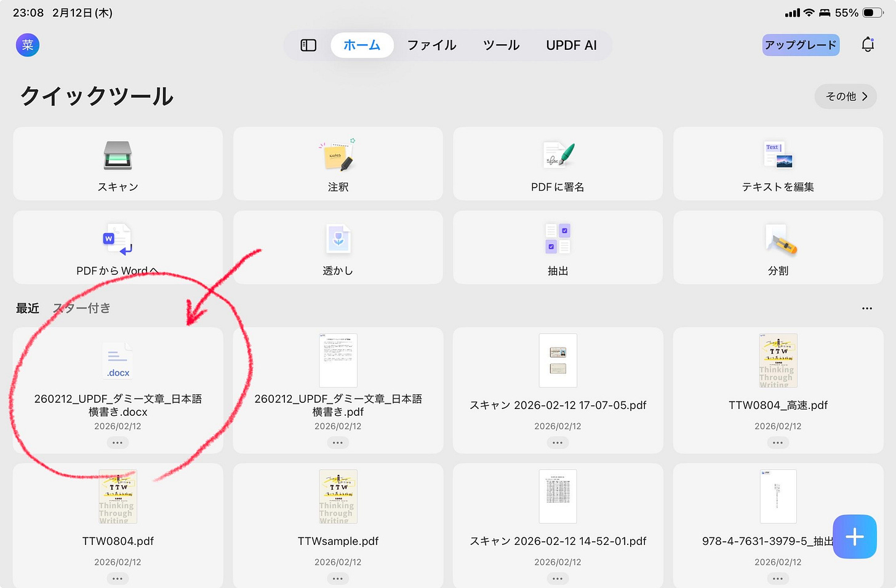Viewport: 896px width, 588px height.
Task: Switch to the ツール tab
Action: point(501,46)
